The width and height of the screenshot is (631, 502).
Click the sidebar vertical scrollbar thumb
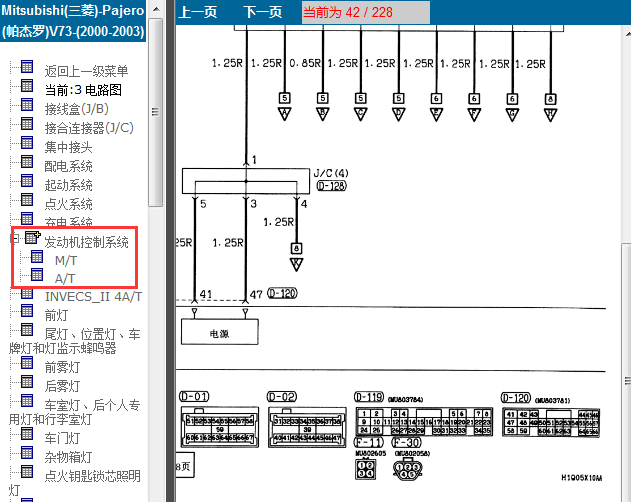(x=156, y=112)
